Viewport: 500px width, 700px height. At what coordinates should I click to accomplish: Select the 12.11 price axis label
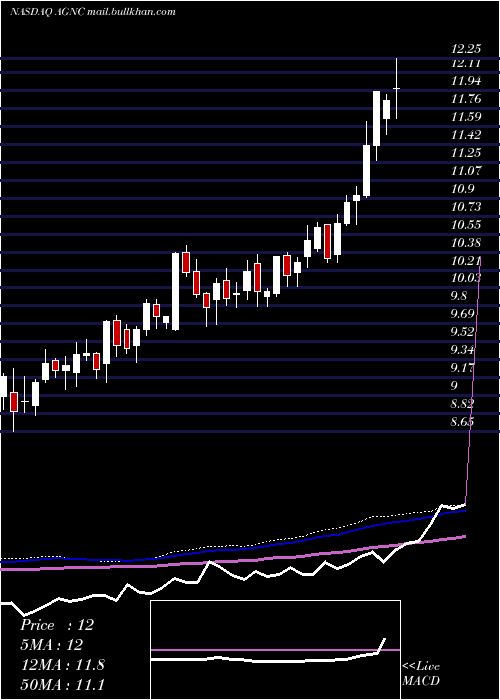[x=466, y=63]
